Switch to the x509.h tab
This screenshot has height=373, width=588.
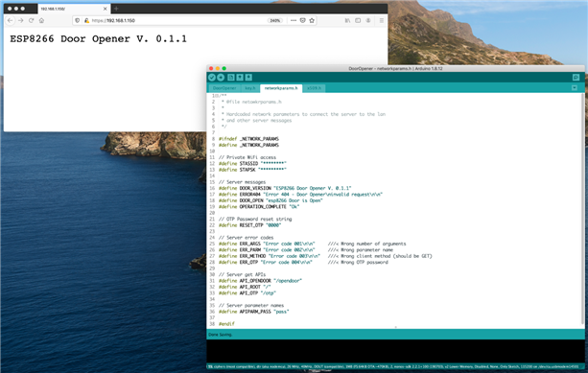314,88
